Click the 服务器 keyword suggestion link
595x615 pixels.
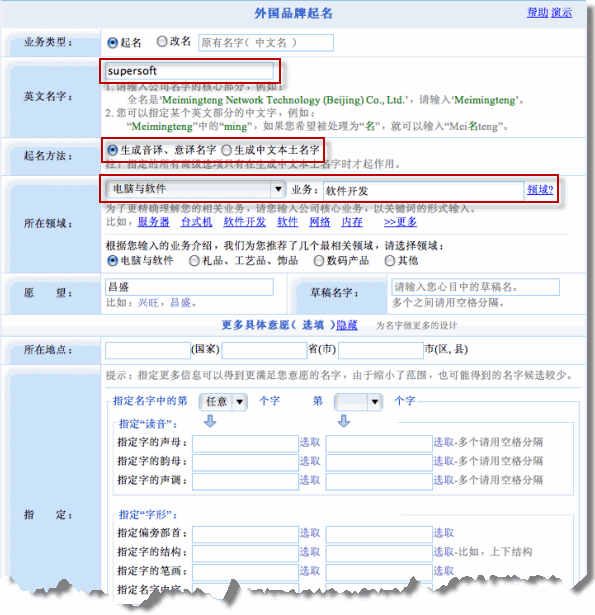[153, 222]
